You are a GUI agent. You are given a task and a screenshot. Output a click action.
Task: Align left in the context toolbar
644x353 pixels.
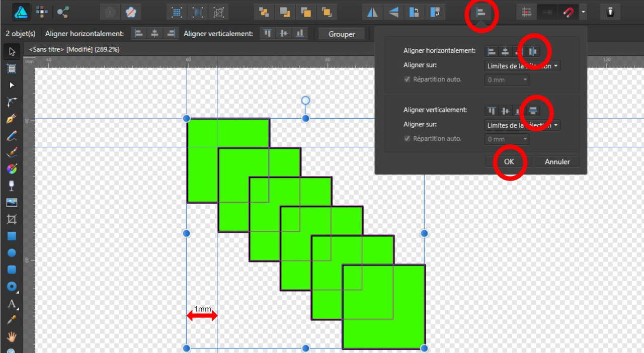[139, 34]
